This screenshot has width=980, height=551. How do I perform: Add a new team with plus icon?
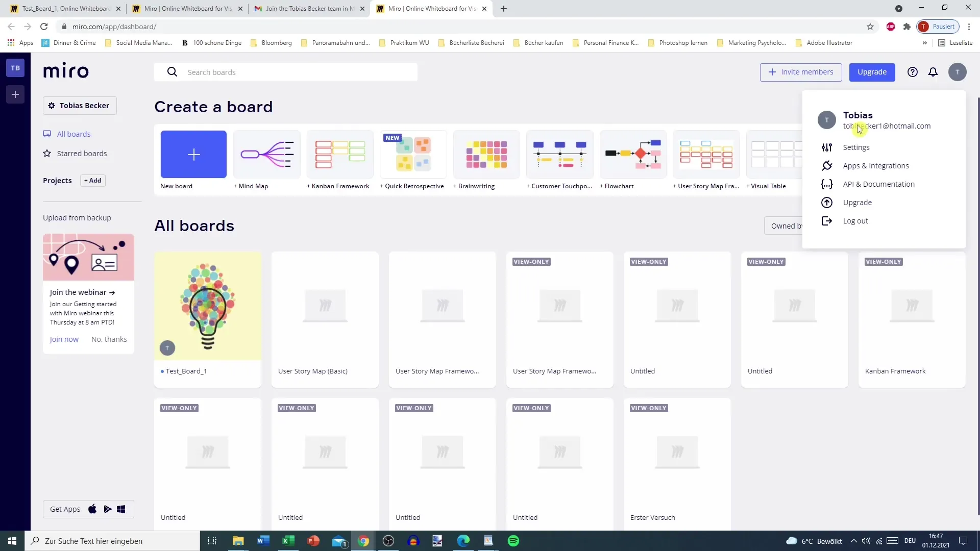(x=15, y=94)
